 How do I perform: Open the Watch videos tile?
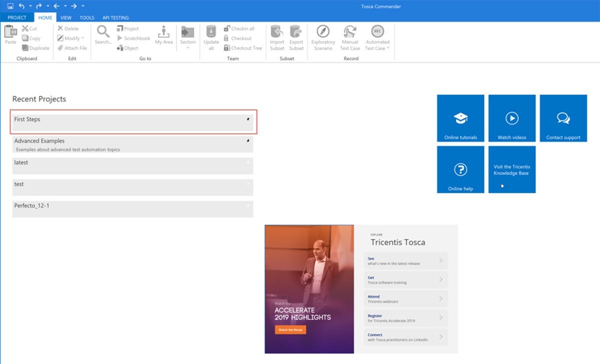click(x=512, y=118)
